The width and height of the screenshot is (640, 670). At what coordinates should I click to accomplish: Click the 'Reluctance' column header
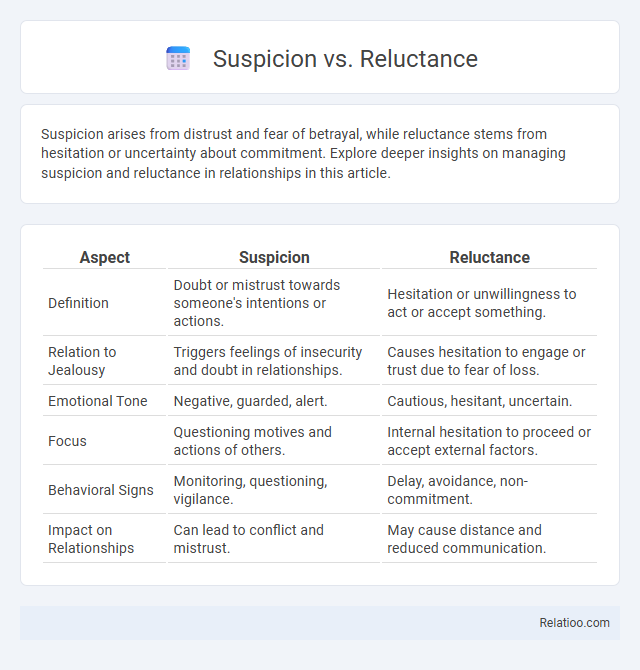[x=490, y=257]
